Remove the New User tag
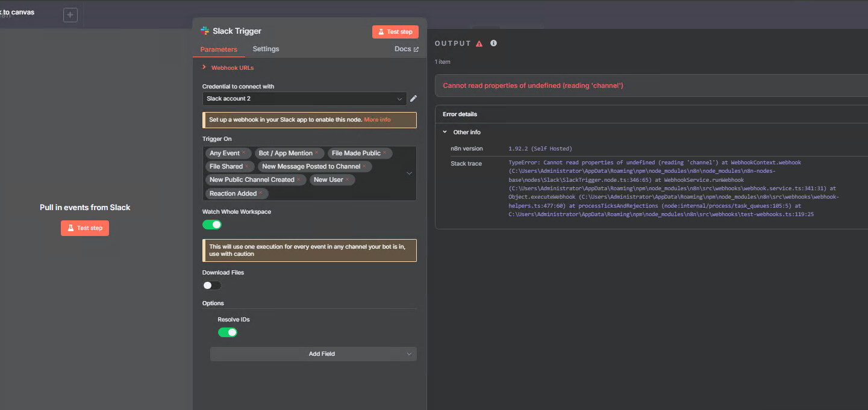Image resolution: width=868 pixels, height=410 pixels. point(348,179)
